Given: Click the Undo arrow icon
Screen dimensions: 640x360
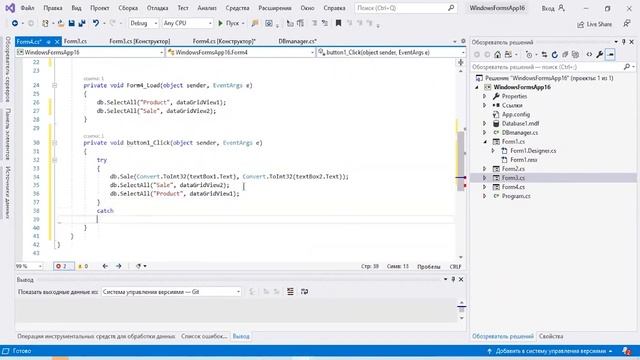Looking at the screenshot, I should click(x=96, y=23).
